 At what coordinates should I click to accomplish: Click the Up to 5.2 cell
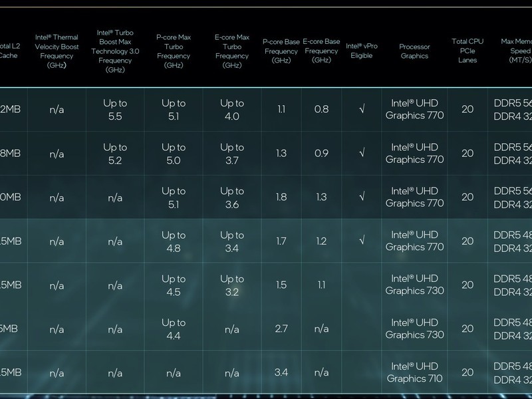tap(115, 154)
